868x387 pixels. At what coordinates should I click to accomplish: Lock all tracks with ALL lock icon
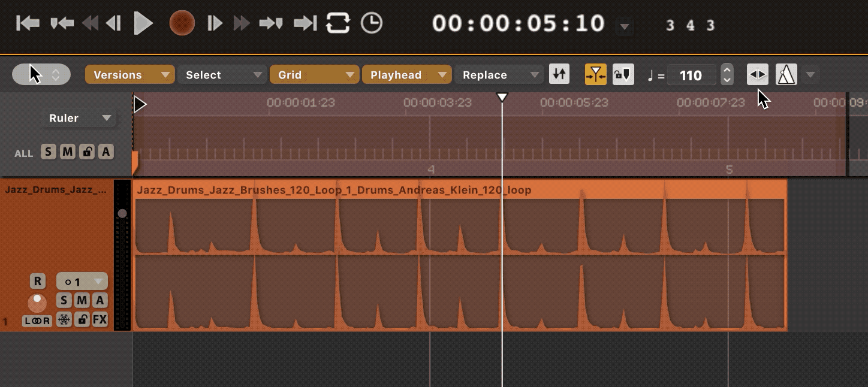[x=87, y=152]
